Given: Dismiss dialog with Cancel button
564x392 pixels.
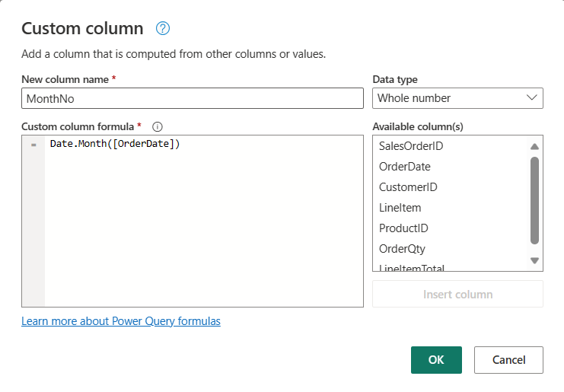Looking at the screenshot, I should click(x=508, y=359).
